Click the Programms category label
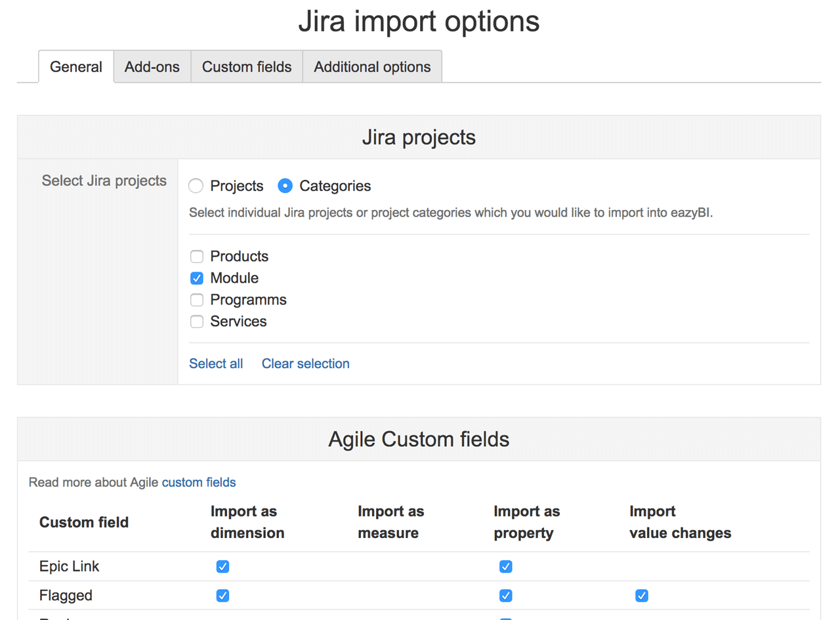This screenshot has height=620, width=840. [249, 300]
